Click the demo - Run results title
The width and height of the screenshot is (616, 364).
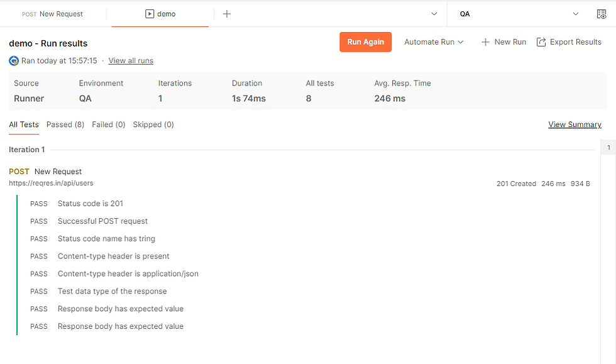48,43
